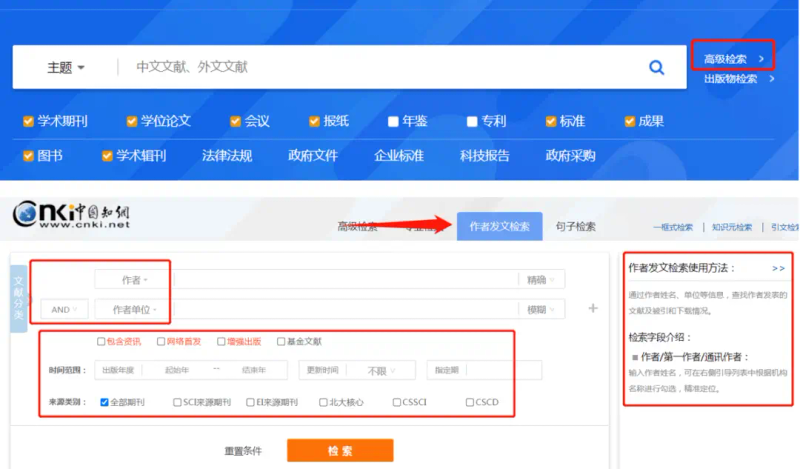Image resolution: width=800 pixels, height=469 pixels.
Task: Open the 更新时间 不限 dropdown
Action: pos(381,371)
